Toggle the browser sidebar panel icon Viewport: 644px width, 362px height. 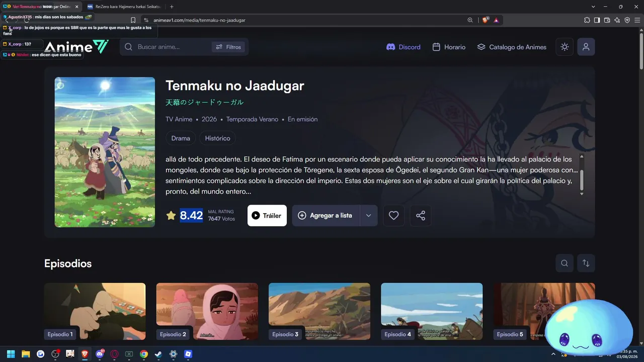[x=597, y=20]
